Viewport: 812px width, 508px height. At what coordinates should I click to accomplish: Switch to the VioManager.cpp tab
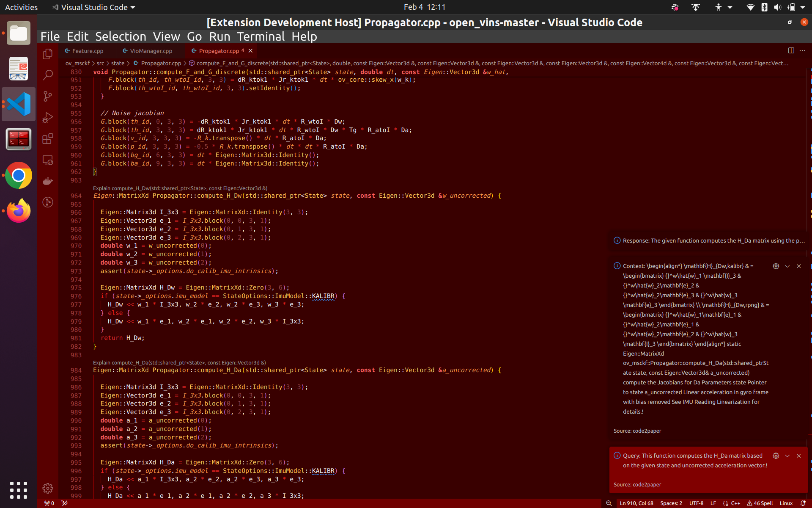[151, 51]
